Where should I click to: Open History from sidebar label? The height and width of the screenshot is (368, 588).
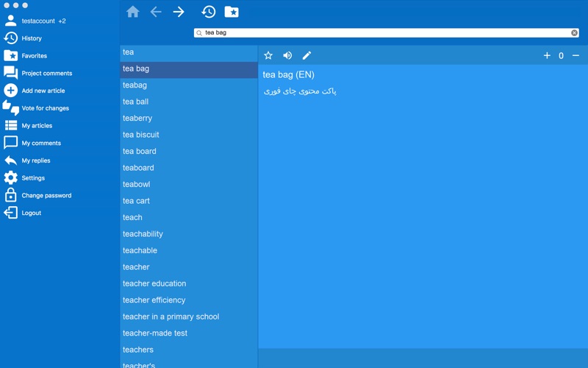click(32, 38)
